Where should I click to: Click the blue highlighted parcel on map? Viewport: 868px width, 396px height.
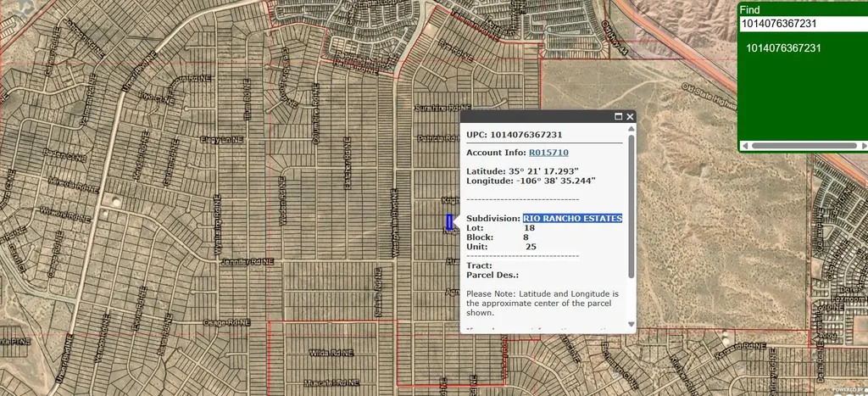pos(449,222)
